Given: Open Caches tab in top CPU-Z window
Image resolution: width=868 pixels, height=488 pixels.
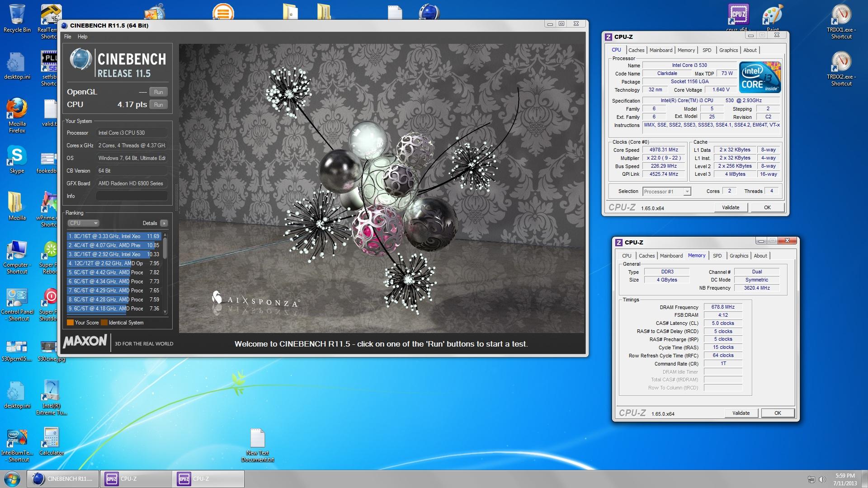Looking at the screenshot, I should click(636, 50).
